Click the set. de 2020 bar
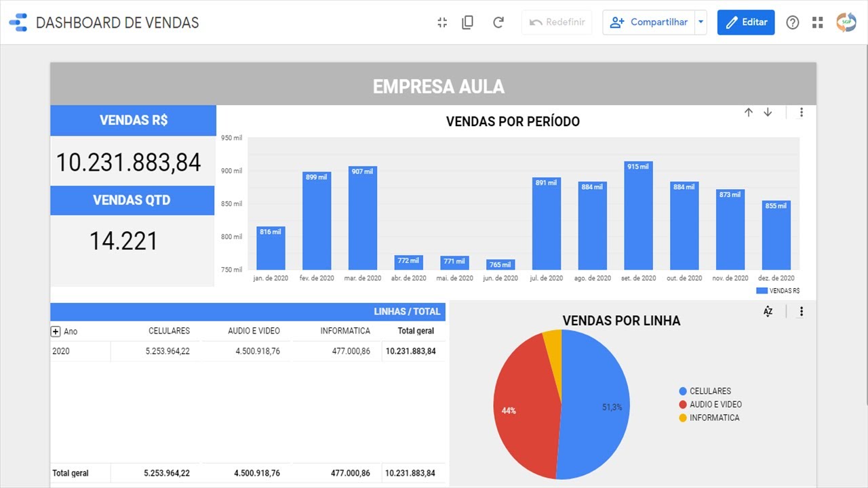This screenshot has height=488, width=868. [638, 216]
